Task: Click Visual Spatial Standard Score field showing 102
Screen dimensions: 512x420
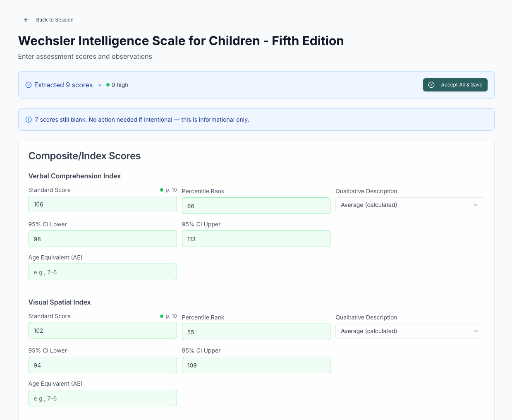Action: tap(103, 331)
